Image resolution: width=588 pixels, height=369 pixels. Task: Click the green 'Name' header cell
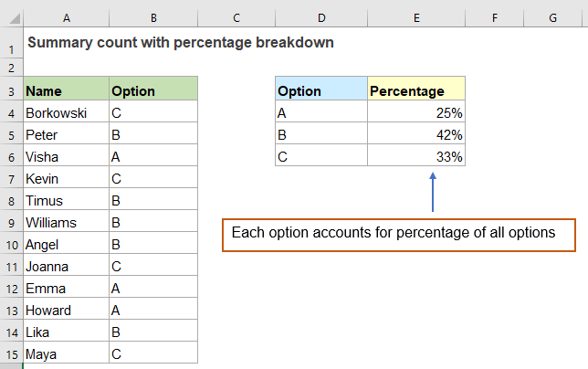click(x=65, y=90)
